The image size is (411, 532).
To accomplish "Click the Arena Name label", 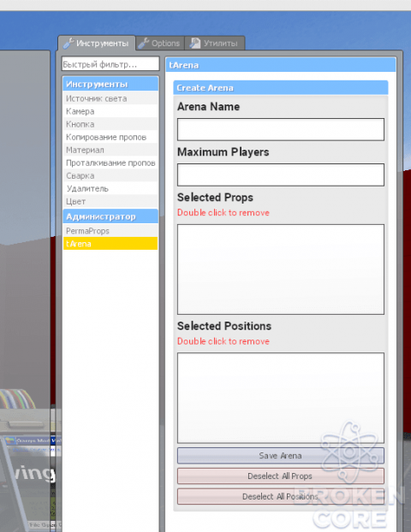I will [x=208, y=107].
